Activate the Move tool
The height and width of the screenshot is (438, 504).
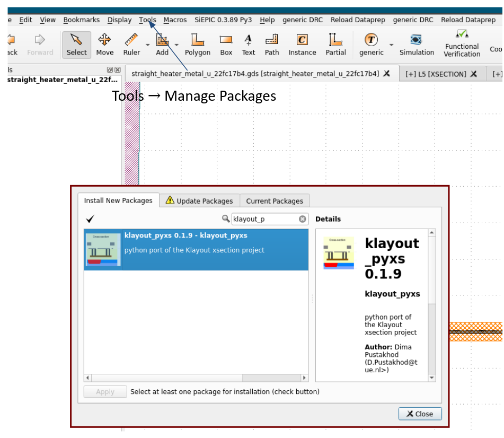click(x=105, y=45)
